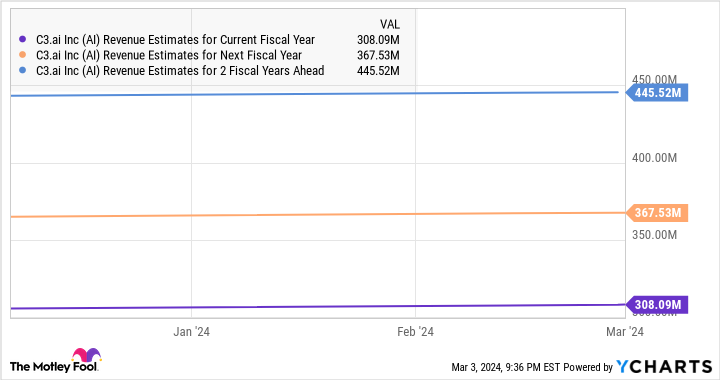720x380 pixels.
Task: Click the blue 445.52M end-of-line flag
Action: tap(657, 93)
